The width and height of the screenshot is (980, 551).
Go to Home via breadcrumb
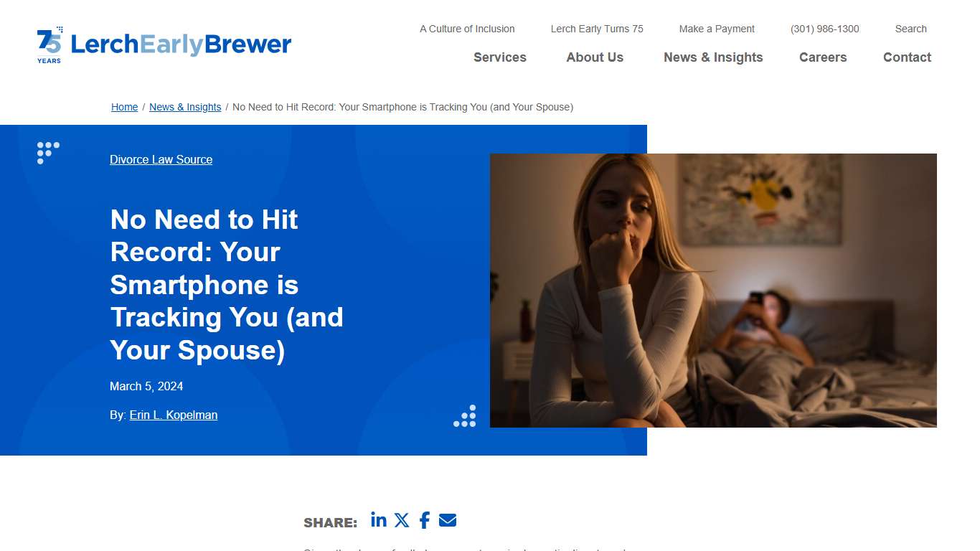[x=124, y=107]
